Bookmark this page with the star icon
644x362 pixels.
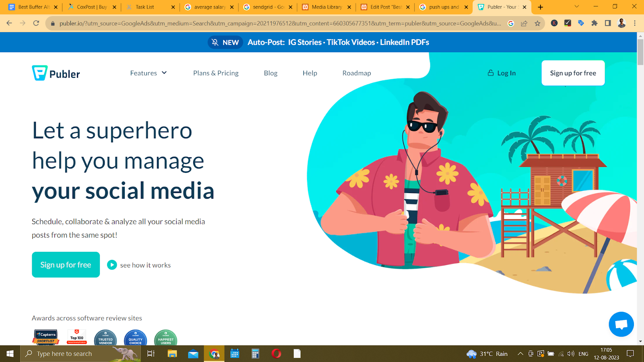tap(537, 23)
